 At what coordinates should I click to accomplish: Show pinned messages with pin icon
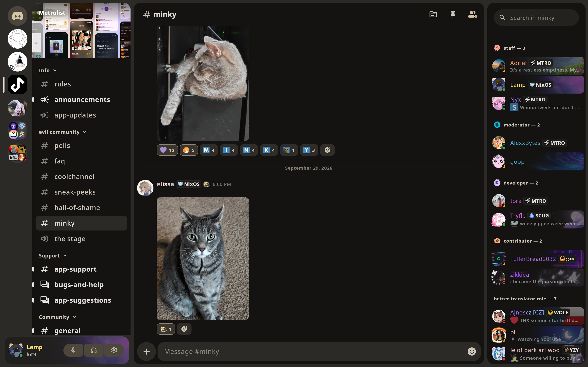tap(453, 15)
